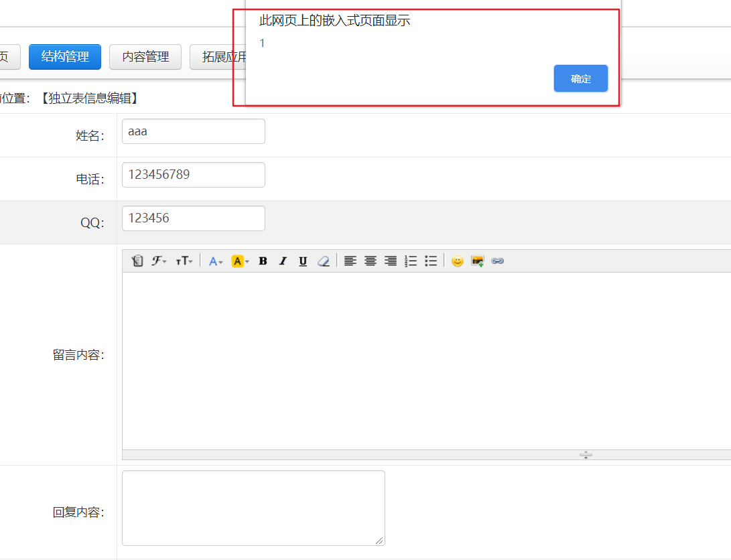Screen dimensions: 731x560
Task: Toggle bold formatting in editor toolbar
Action: pos(263,261)
